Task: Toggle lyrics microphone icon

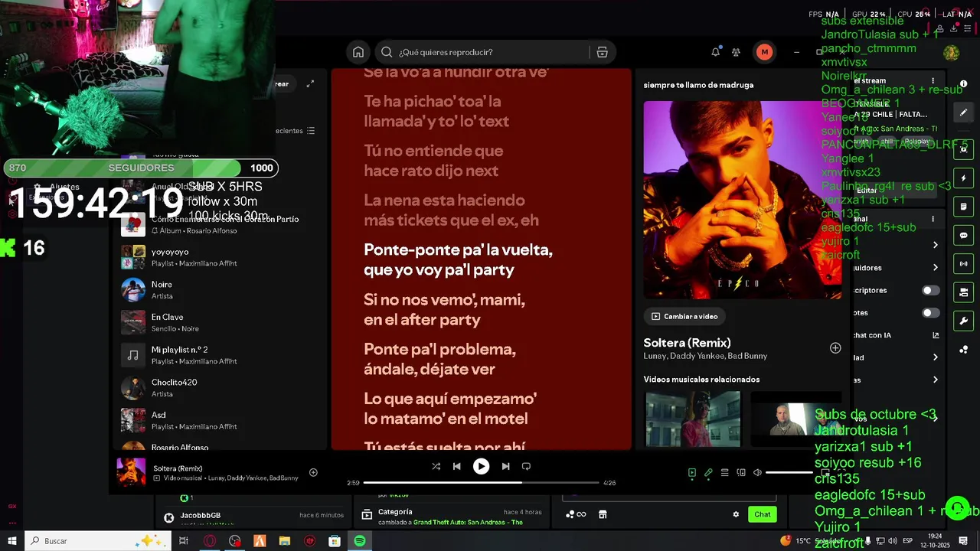Action: (x=708, y=473)
